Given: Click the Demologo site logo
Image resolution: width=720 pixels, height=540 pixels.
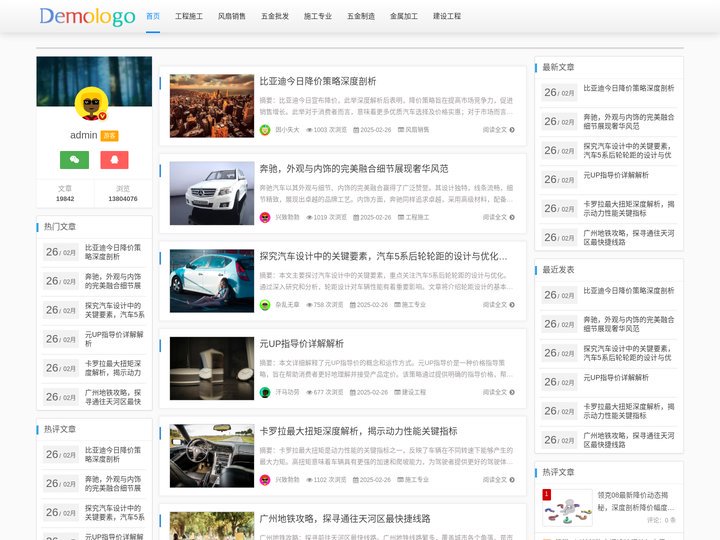Looking at the screenshot, I should 87,16.
